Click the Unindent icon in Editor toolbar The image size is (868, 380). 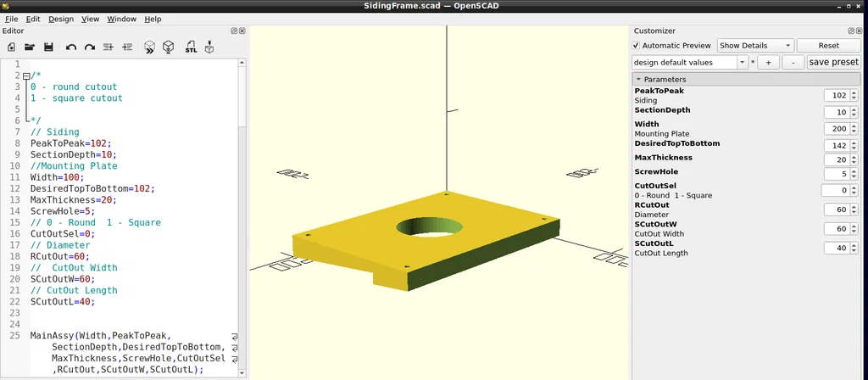click(x=108, y=47)
